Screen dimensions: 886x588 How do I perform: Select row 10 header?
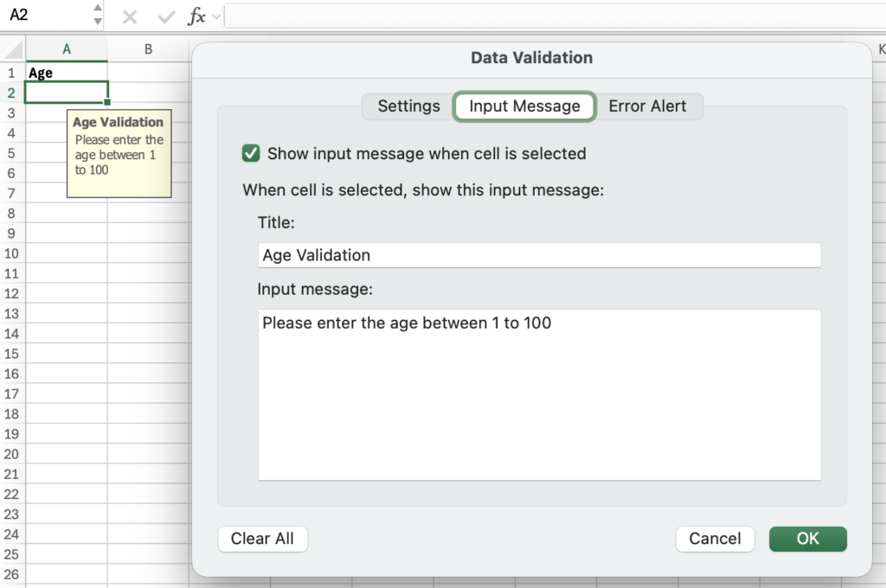[x=12, y=253]
